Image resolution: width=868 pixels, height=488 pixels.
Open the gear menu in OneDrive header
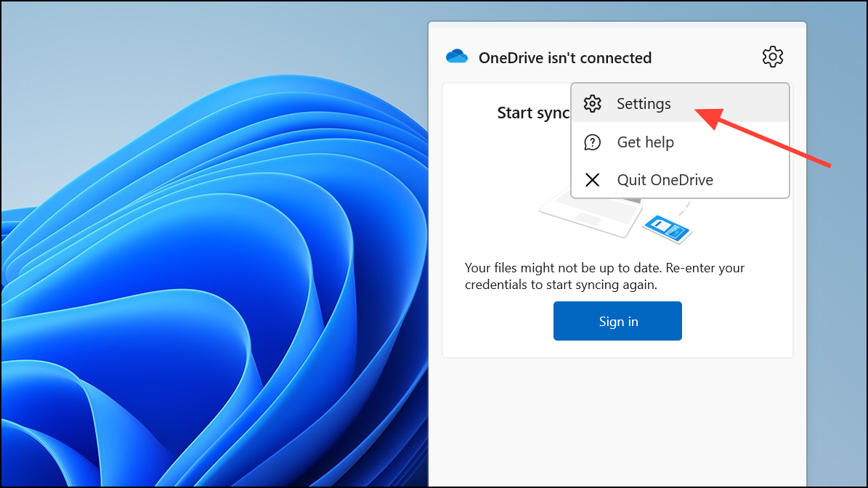(x=772, y=57)
